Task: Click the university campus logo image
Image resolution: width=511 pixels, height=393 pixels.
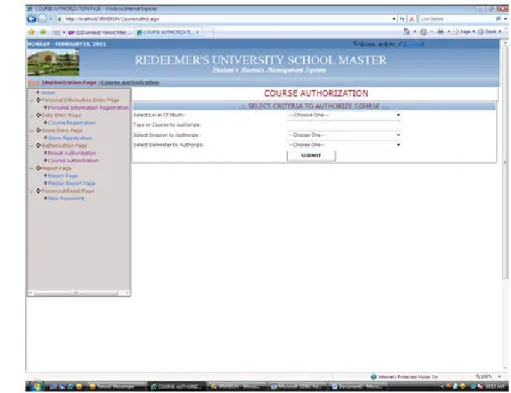Action: click(x=53, y=63)
